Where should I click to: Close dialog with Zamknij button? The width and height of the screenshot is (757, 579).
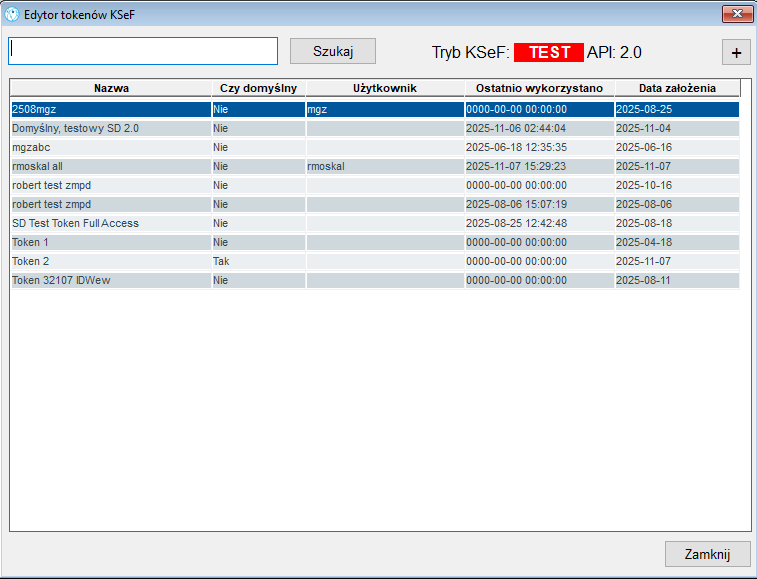pyautogui.click(x=707, y=554)
